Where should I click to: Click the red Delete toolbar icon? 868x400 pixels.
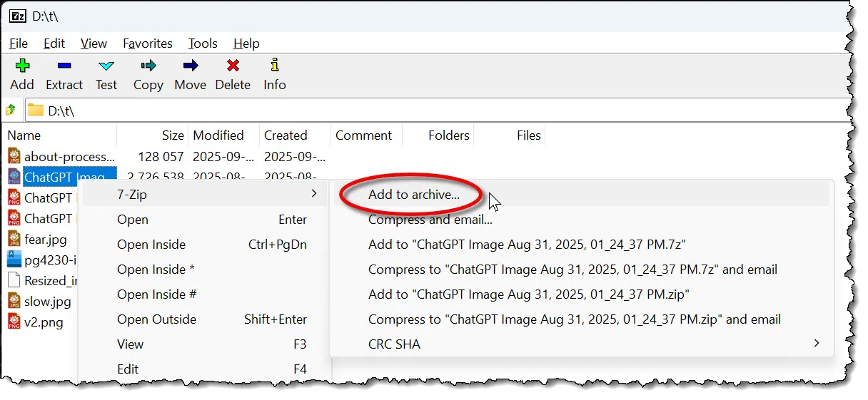(233, 66)
